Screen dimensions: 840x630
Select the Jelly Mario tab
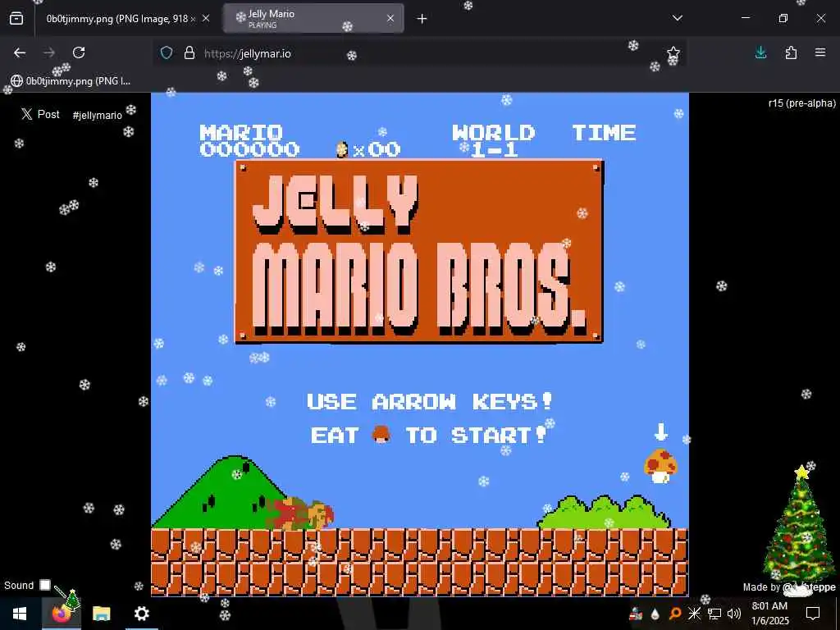tap(314, 19)
